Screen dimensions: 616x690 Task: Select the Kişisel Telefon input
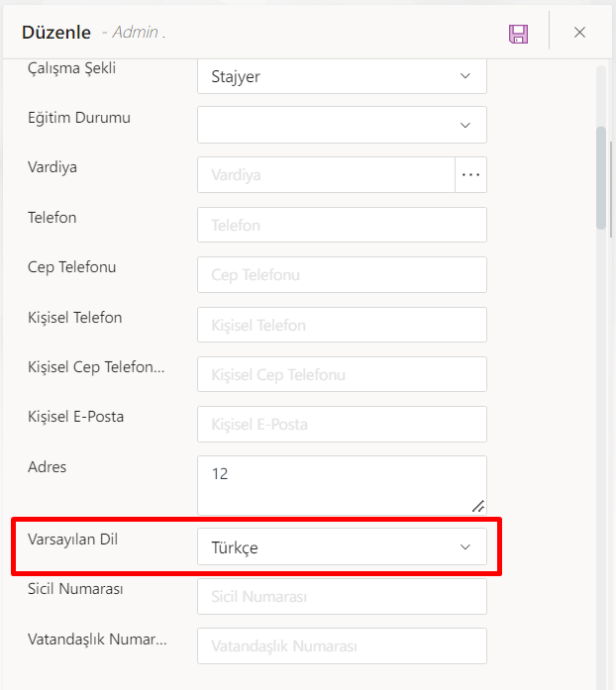[x=342, y=325]
